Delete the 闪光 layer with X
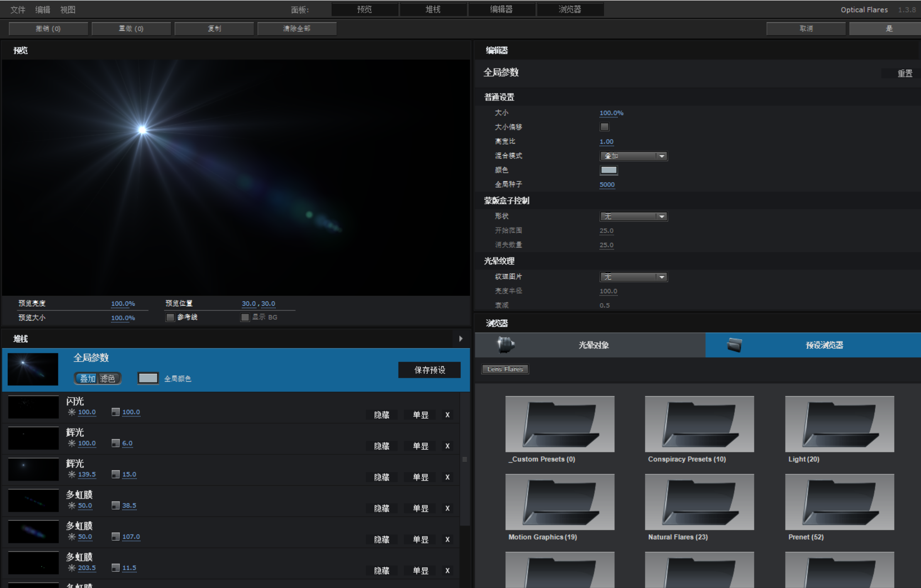The image size is (921, 588). (447, 415)
